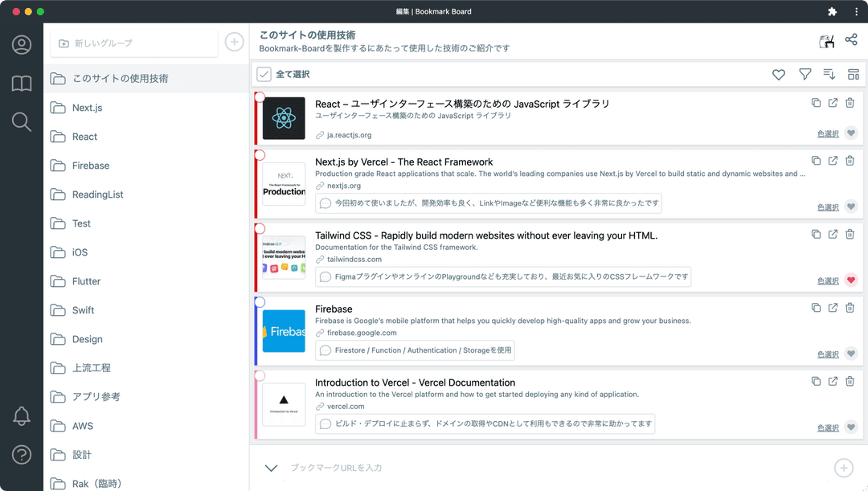Image resolution: width=868 pixels, height=491 pixels.
Task: Click the firebase.google.com link
Action: pos(362,333)
